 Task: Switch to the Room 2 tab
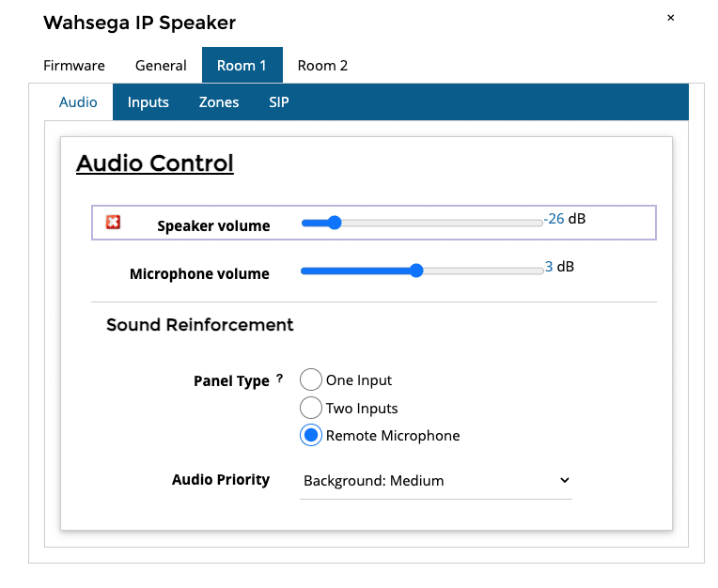322,66
